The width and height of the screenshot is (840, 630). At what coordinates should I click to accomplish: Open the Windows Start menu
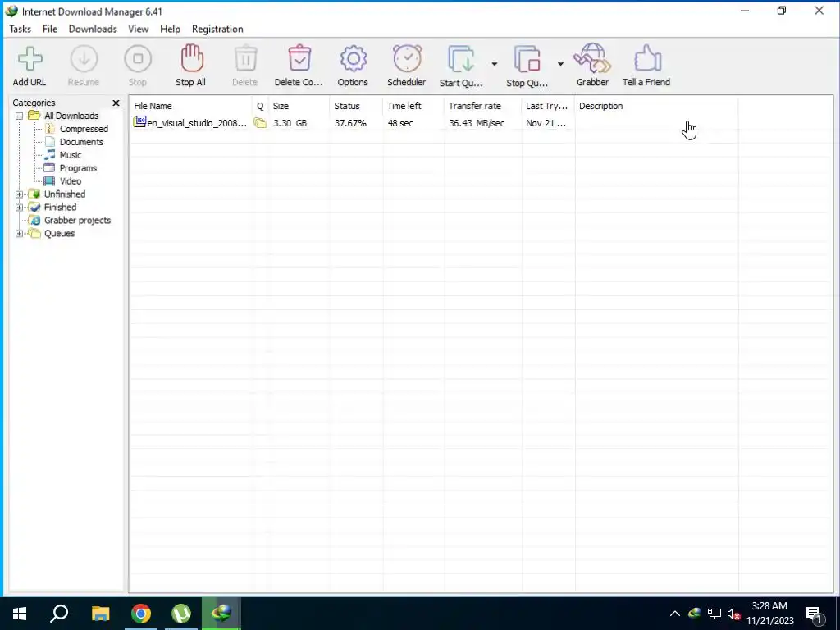click(20, 614)
